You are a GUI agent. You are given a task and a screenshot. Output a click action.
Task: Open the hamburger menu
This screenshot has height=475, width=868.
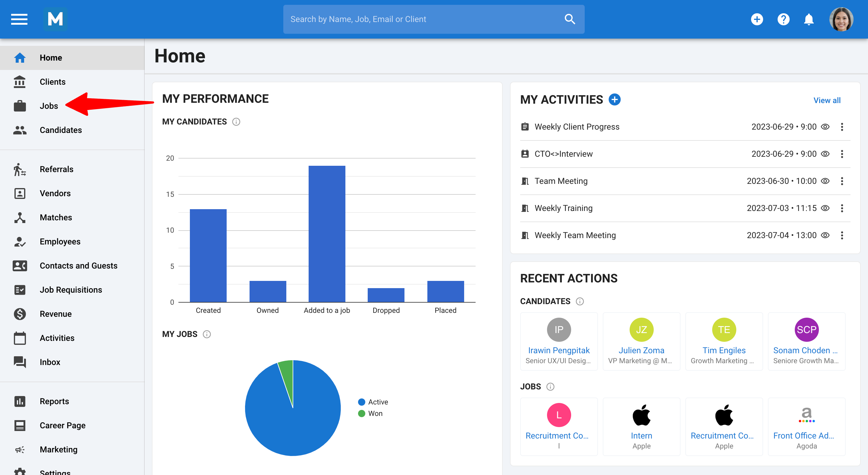tap(19, 19)
